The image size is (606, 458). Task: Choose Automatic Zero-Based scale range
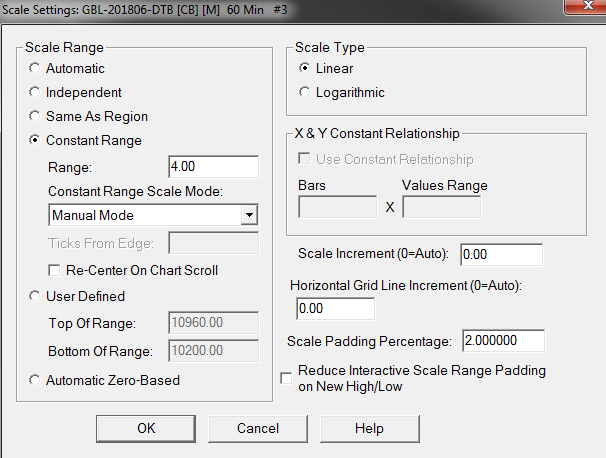37,380
